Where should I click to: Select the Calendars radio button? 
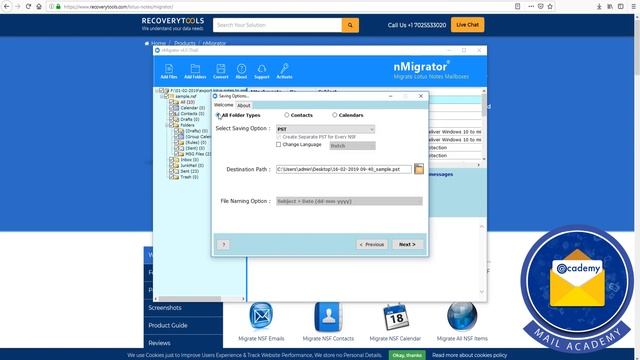tap(335, 115)
